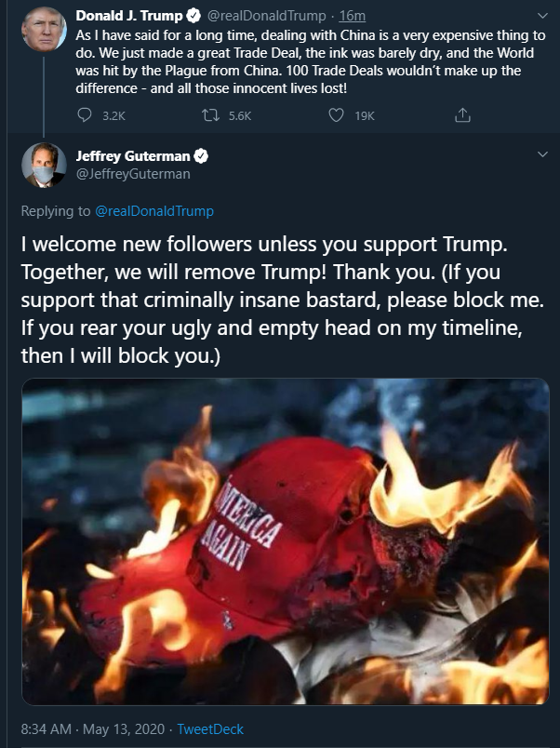Click the share icon on Trump's tweet
Screen dimensions: 560x748
click(462, 115)
